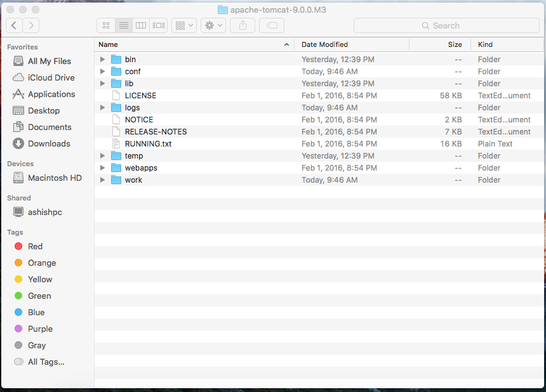The height and width of the screenshot is (392, 546).
Task: Expand the webapps folder disclosure triangle
Action: click(102, 168)
